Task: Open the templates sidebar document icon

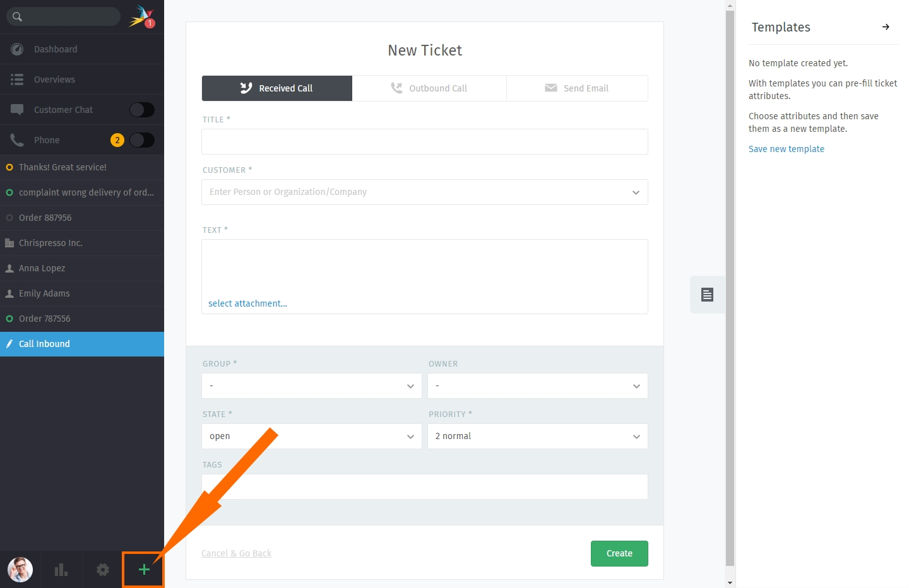Action: coord(707,295)
